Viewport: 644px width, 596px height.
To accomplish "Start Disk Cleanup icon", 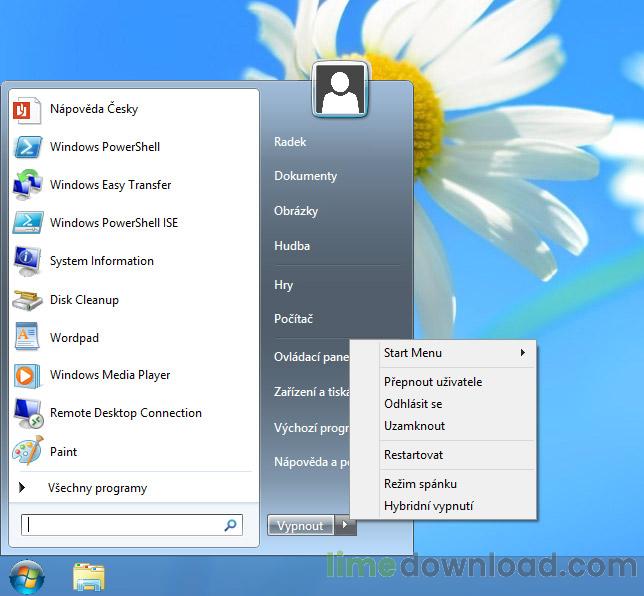I will pos(27,300).
